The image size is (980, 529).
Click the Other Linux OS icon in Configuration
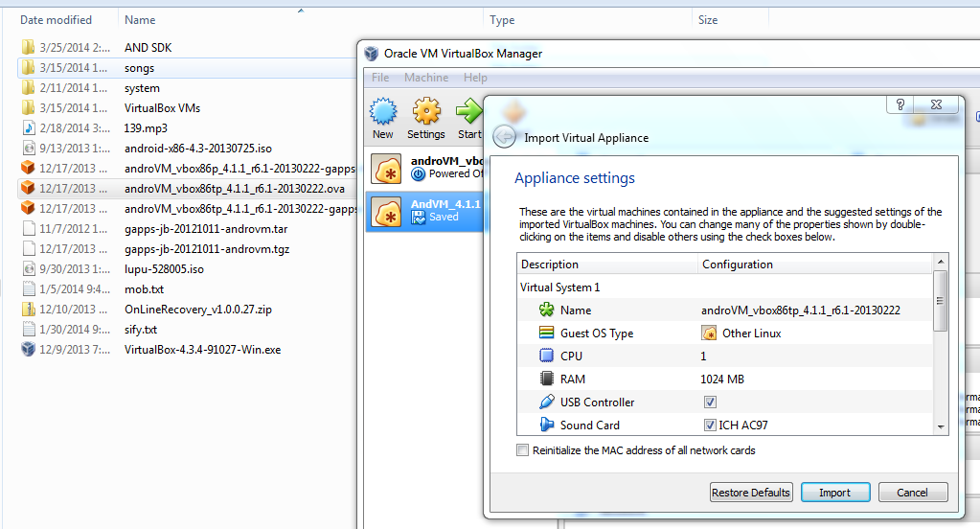click(x=709, y=333)
